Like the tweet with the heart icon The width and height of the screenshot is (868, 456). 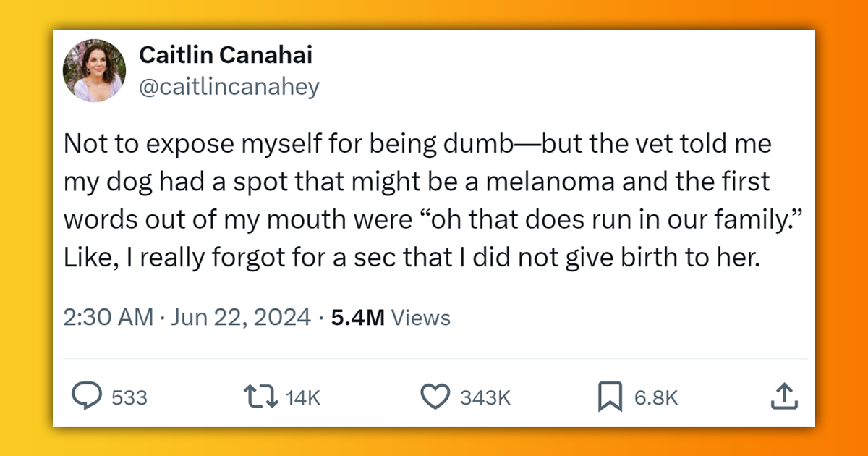pyautogui.click(x=435, y=396)
